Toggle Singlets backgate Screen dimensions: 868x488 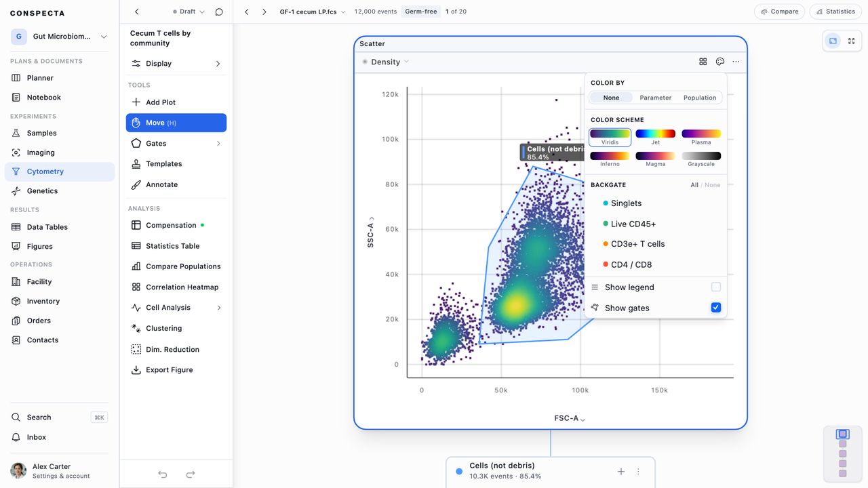(656, 203)
